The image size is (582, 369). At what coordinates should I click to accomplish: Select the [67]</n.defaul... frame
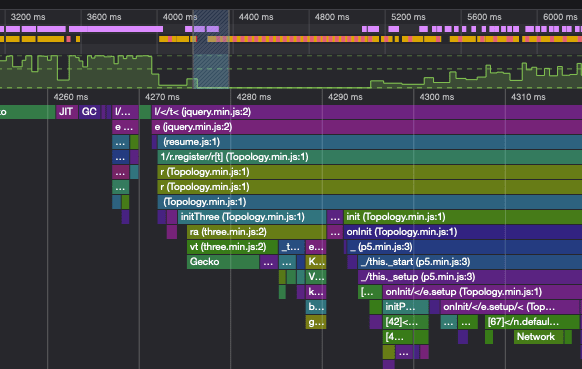pyautogui.click(x=532, y=322)
